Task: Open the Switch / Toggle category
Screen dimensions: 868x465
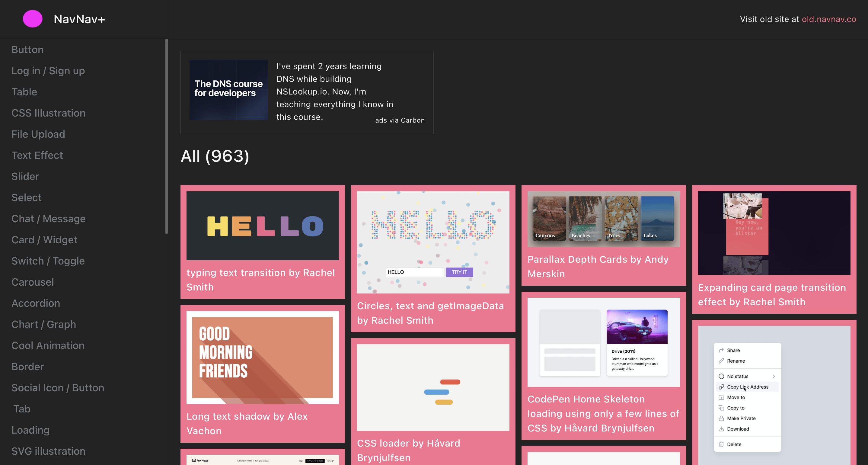Action: point(48,261)
